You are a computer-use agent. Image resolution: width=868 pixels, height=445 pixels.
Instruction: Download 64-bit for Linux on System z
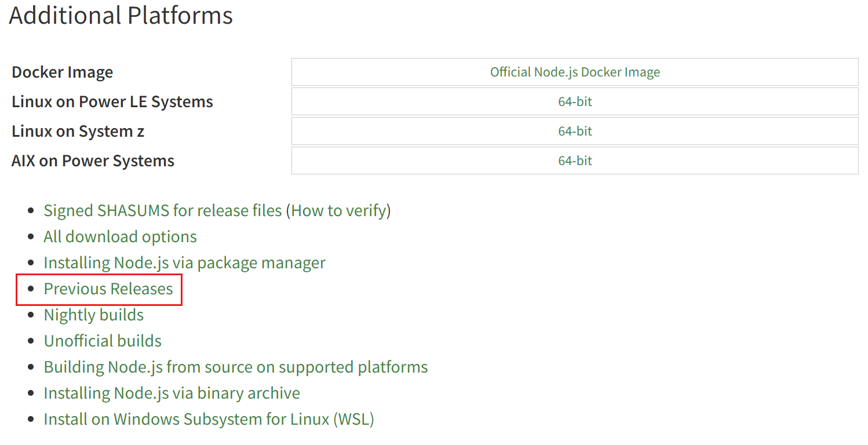pyautogui.click(x=575, y=132)
